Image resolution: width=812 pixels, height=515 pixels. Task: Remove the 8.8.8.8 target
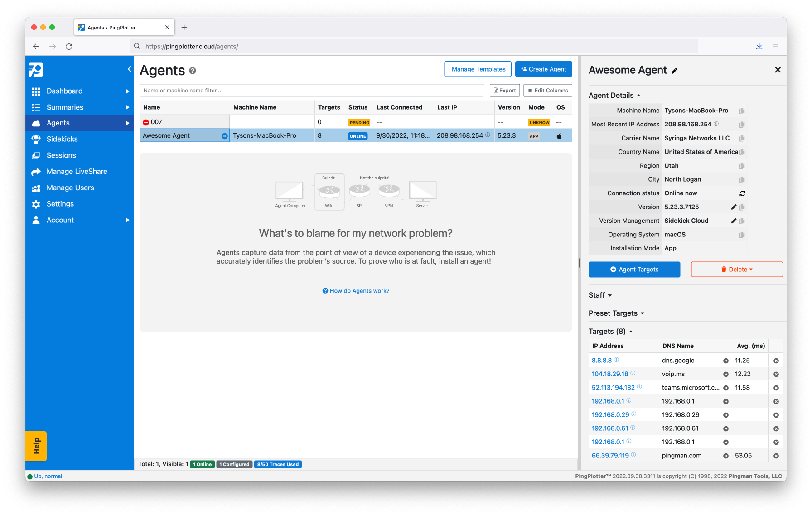(776, 361)
